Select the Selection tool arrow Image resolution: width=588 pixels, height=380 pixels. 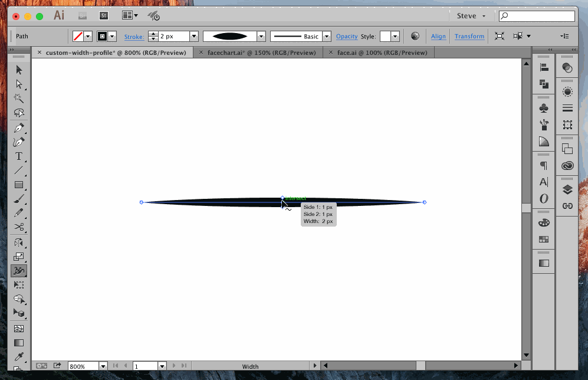coord(19,70)
